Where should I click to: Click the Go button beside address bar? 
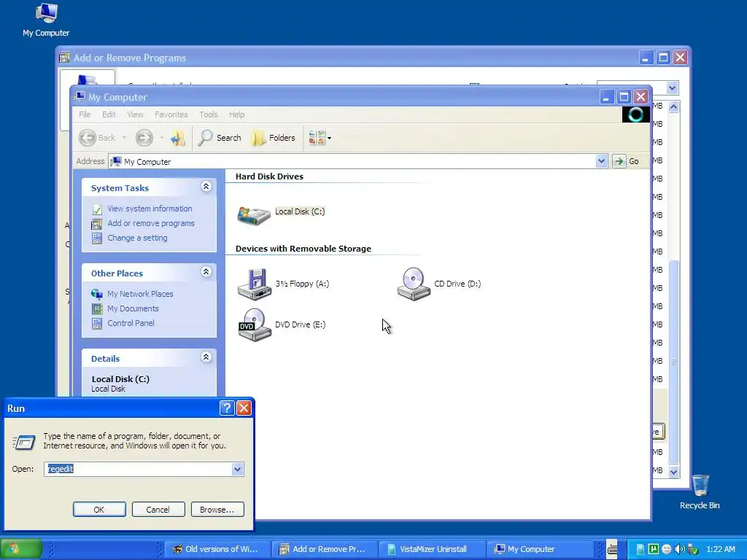[x=627, y=161]
